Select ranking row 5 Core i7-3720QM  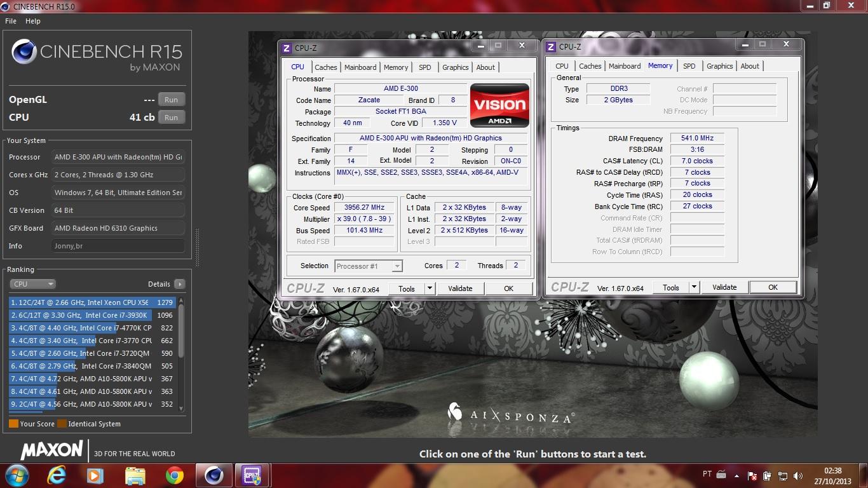point(92,353)
